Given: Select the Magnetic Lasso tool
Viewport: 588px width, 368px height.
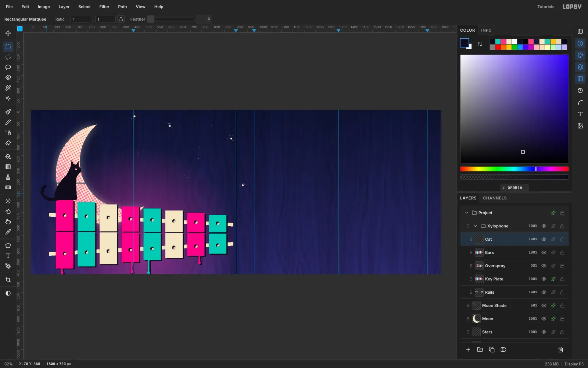Looking at the screenshot, I should click(x=8, y=78).
